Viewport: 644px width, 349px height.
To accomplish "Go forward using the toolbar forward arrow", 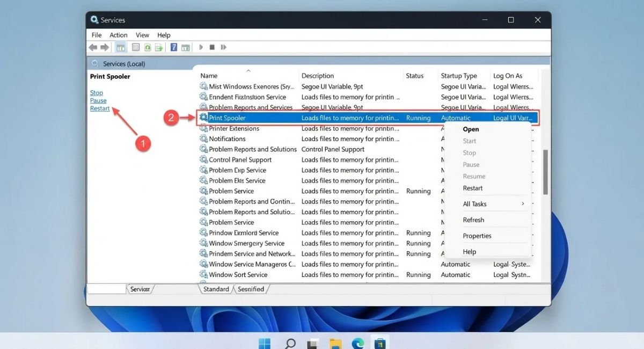I will point(105,47).
